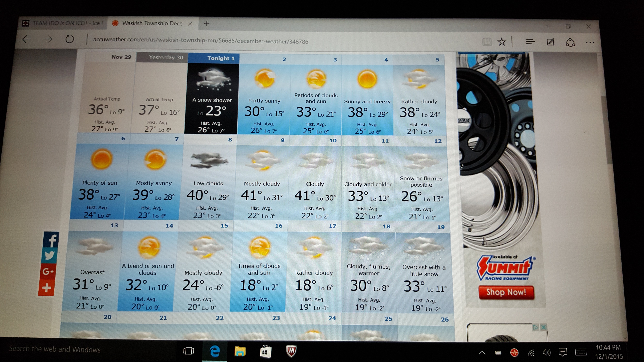Viewport: 644px width, 362px height.
Task: Open the Tonight 1 snow shower forecast
Action: click(x=212, y=94)
